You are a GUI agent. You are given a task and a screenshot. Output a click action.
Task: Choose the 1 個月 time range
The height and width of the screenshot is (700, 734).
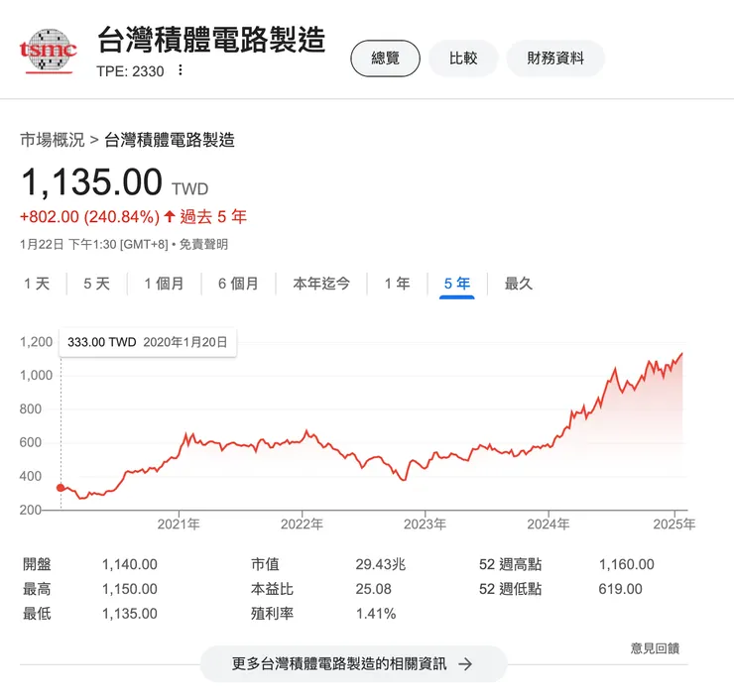(x=164, y=284)
